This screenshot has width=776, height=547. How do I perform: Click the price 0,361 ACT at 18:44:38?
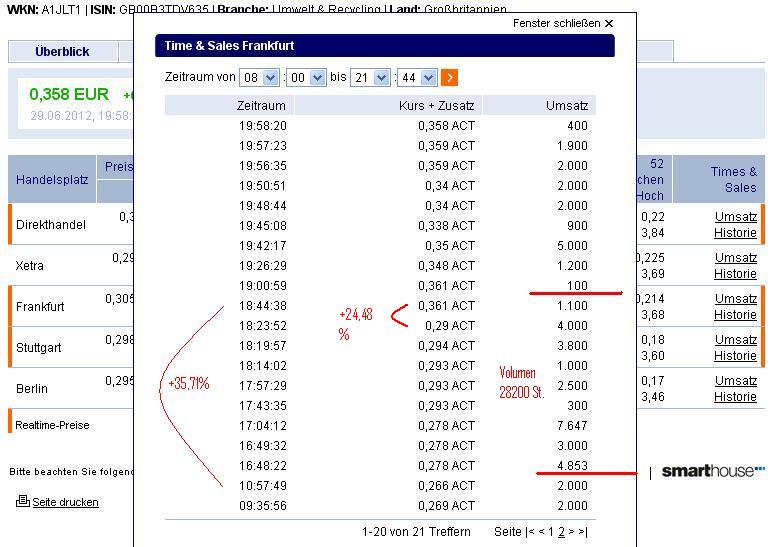point(446,306)
